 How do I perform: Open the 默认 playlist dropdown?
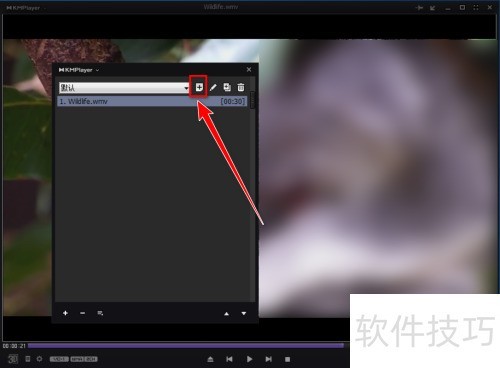coord(124,88)
